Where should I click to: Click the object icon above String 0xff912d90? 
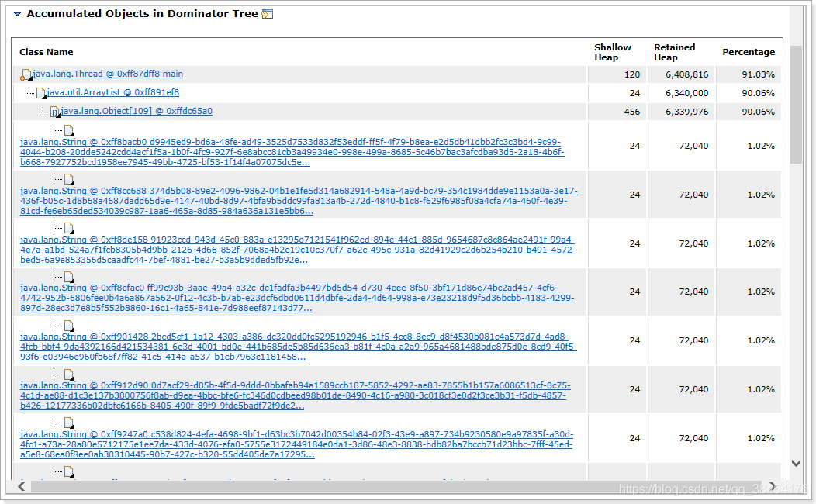pyautogui.click(x=69, y=375)
